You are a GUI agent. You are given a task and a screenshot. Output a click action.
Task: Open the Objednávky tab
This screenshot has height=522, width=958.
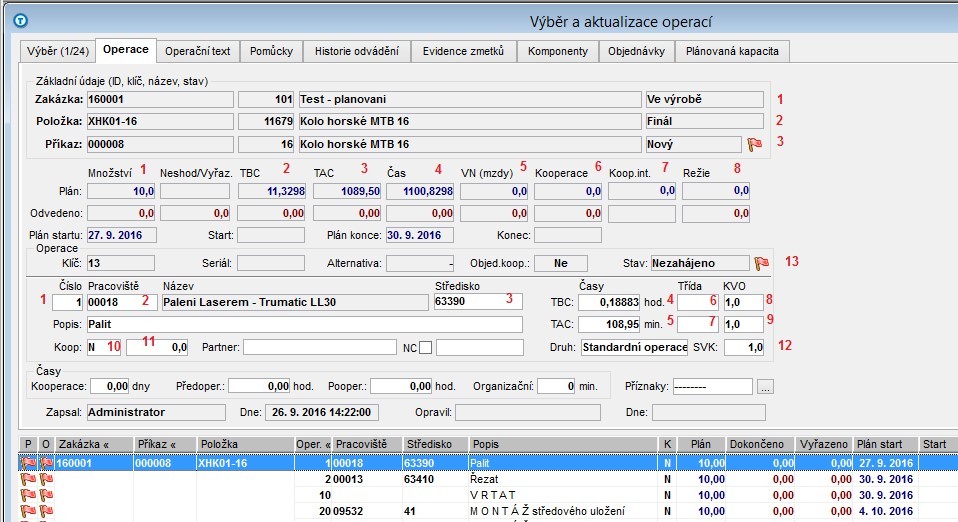[x=636, y=51]
